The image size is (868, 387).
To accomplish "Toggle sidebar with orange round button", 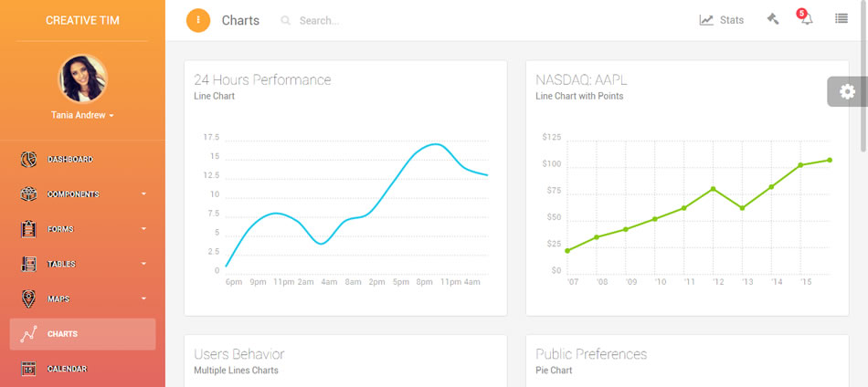I will (x=198, y=20).
